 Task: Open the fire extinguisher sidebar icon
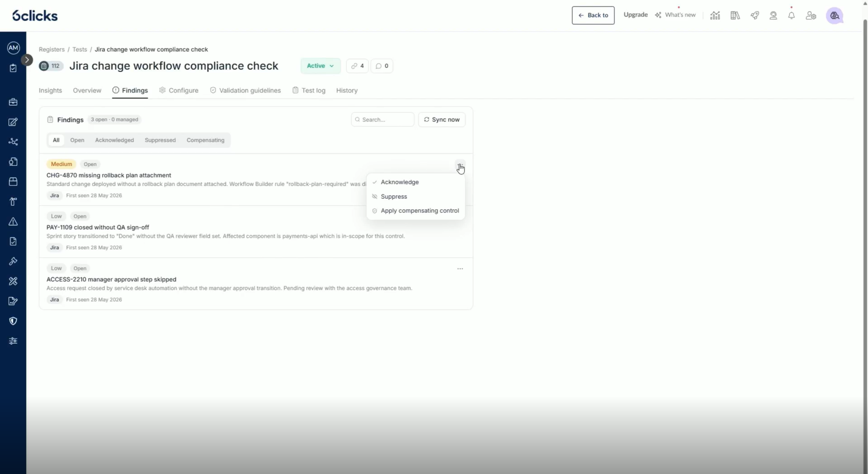(13, 201)
